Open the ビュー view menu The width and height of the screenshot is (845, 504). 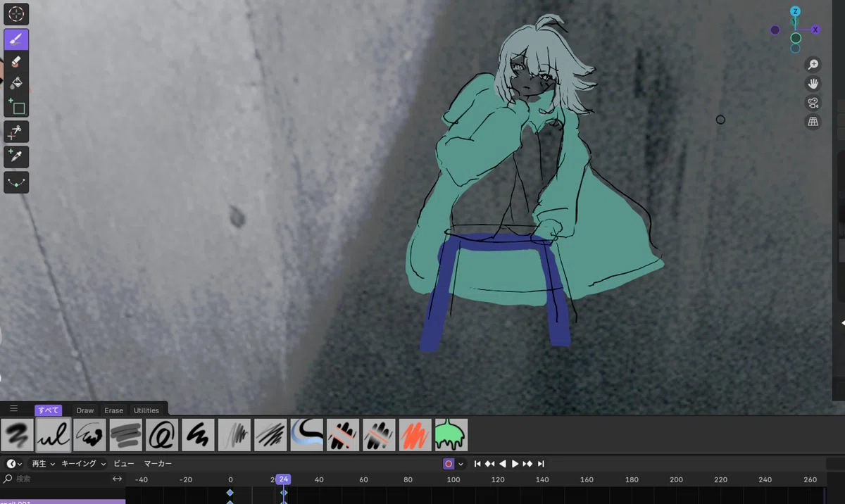[123, 464]
